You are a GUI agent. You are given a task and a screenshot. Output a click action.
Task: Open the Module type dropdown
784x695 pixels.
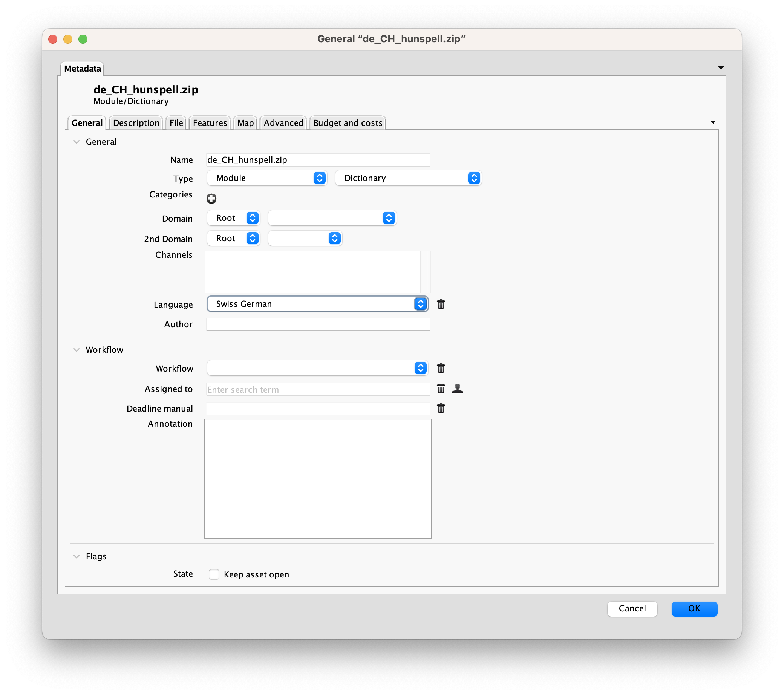[266, 178]
